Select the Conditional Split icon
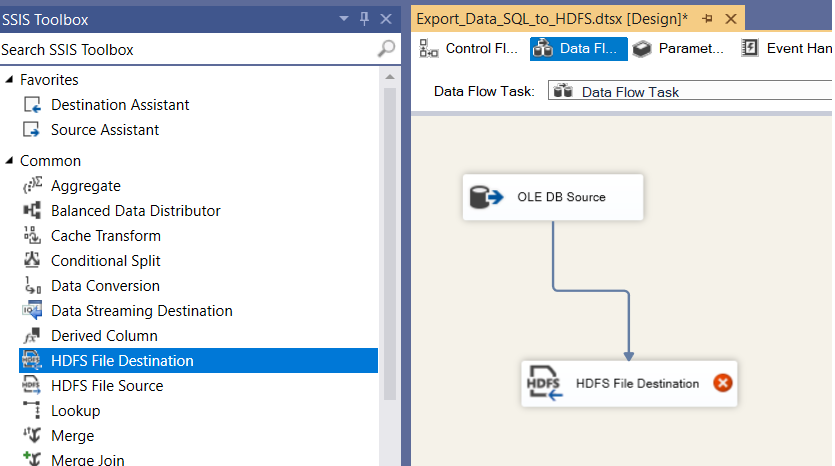Viewport: 835px width, 466px height. pos(32,261)
